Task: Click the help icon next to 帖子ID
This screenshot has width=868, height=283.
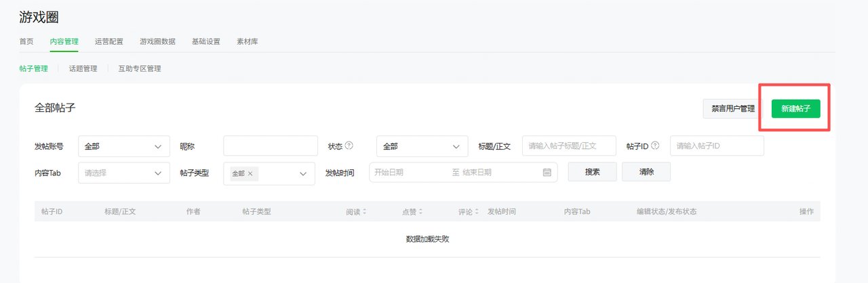Action: point(655,145)
